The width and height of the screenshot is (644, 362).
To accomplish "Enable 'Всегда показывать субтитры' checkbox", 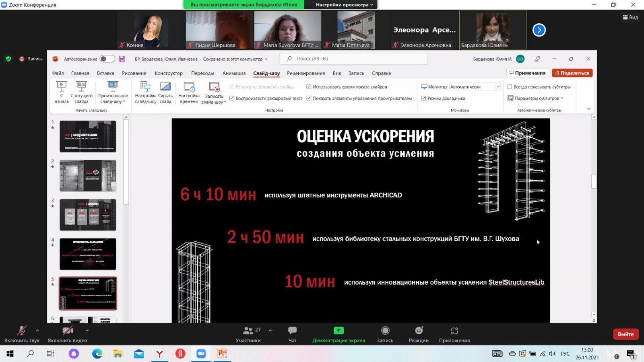I will point(510,86).
